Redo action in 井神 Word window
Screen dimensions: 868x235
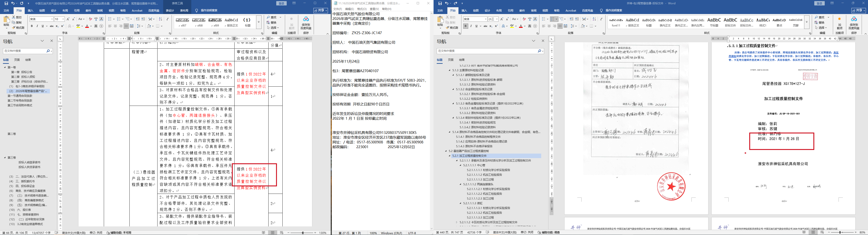(x=456, y=3)
